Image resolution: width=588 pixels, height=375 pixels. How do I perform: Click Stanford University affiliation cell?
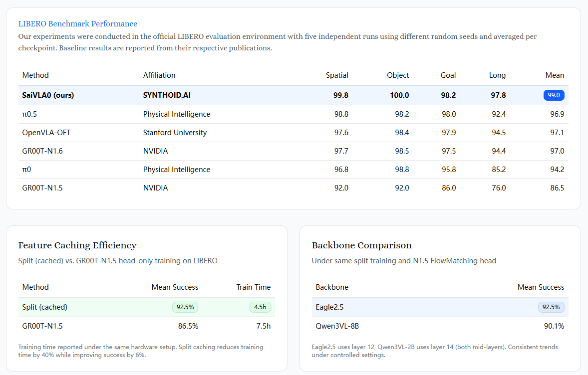pyautogui.click(x=175, y=133)
